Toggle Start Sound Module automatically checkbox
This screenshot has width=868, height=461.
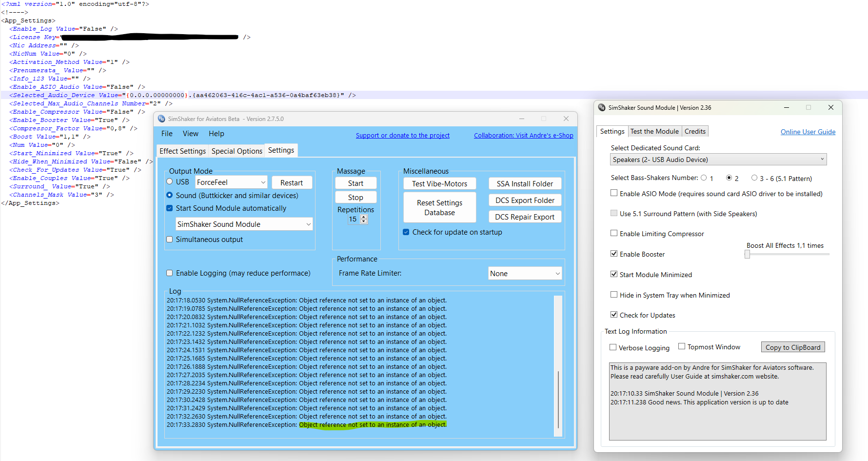tap(170, 208)
